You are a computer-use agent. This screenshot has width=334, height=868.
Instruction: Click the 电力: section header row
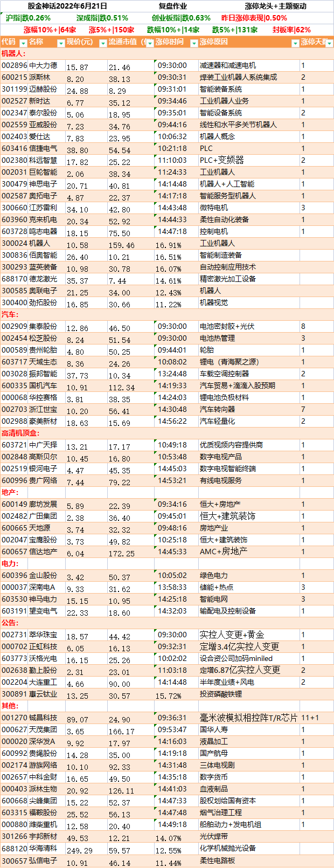click(167, 563)
